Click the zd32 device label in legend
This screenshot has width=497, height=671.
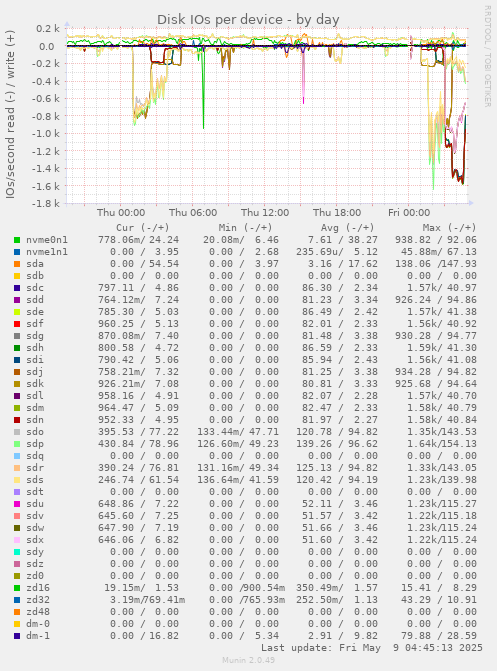click(x=38, y=600)
